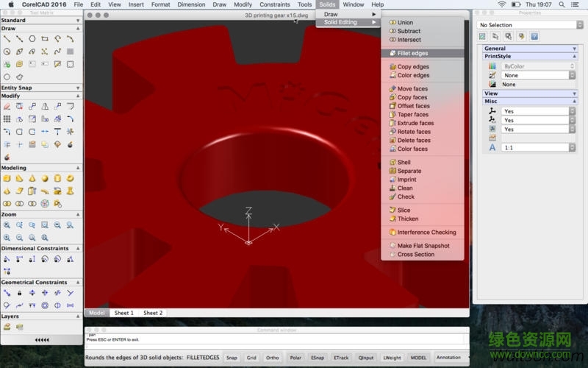Image resolution: width=588 pixels, height=368 pixels.
Task: Select Color faces menu entry
Action: [412, 149]
